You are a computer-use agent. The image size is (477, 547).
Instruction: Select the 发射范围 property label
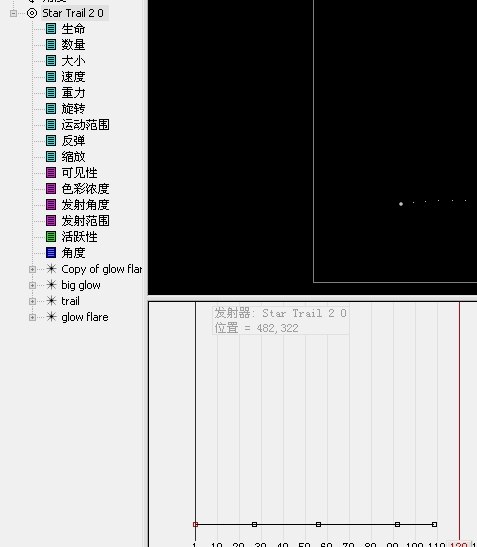[x=85, y=221]
